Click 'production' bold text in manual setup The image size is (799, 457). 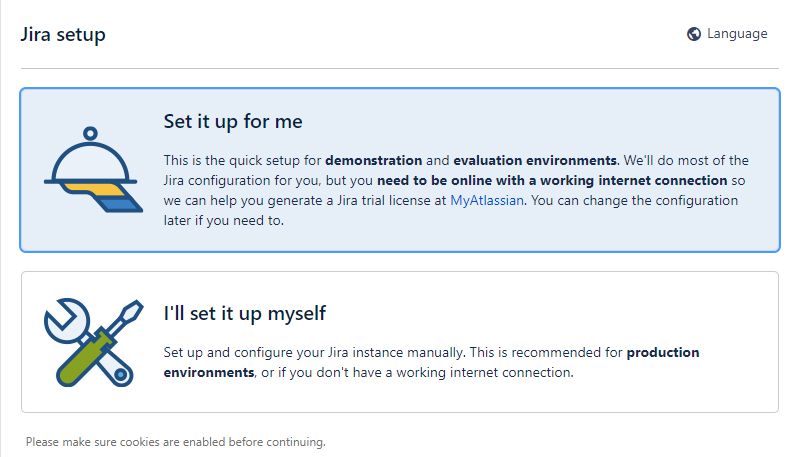click(x=663, y=353)
